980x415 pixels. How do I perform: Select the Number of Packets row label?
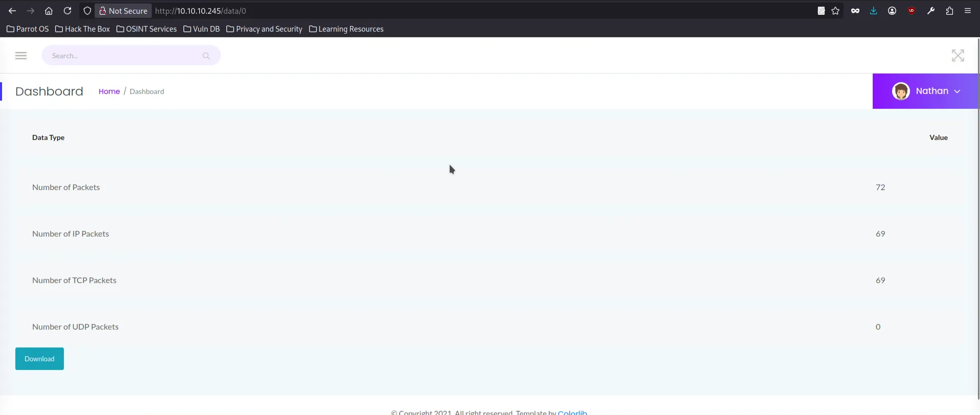(66, 187)
